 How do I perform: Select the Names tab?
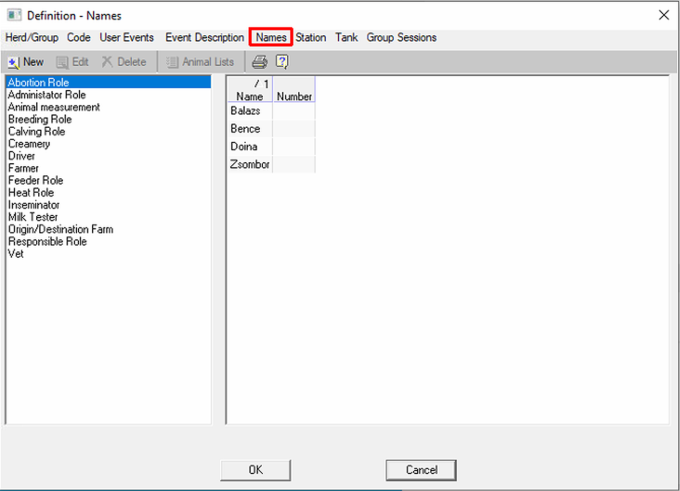[x=271, y=37]
